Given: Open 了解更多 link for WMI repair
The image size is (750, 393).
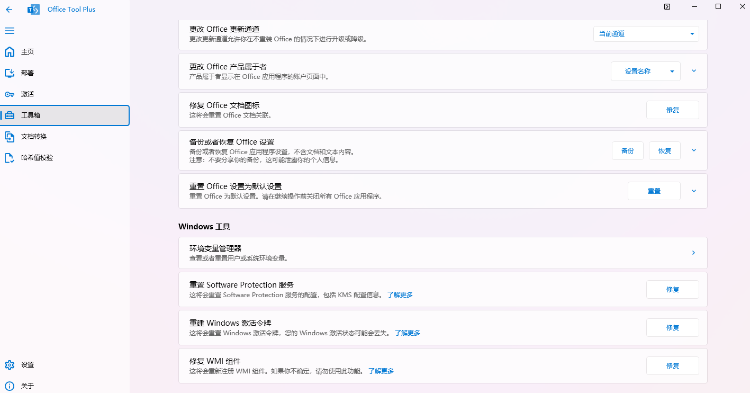Looking at the screenshot, I should tap(381, 371).
